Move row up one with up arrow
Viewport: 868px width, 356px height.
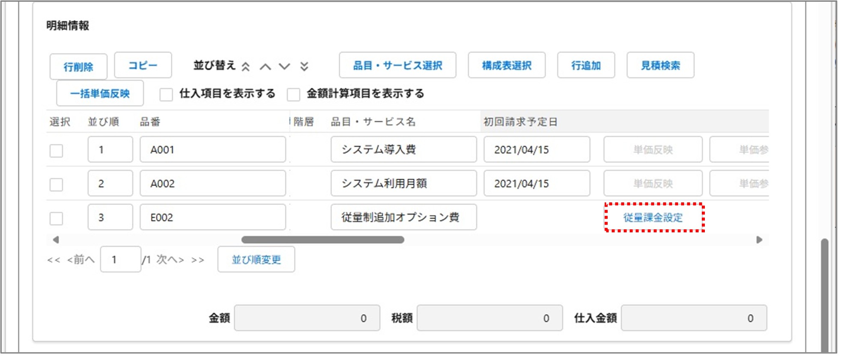click(265, 67)
